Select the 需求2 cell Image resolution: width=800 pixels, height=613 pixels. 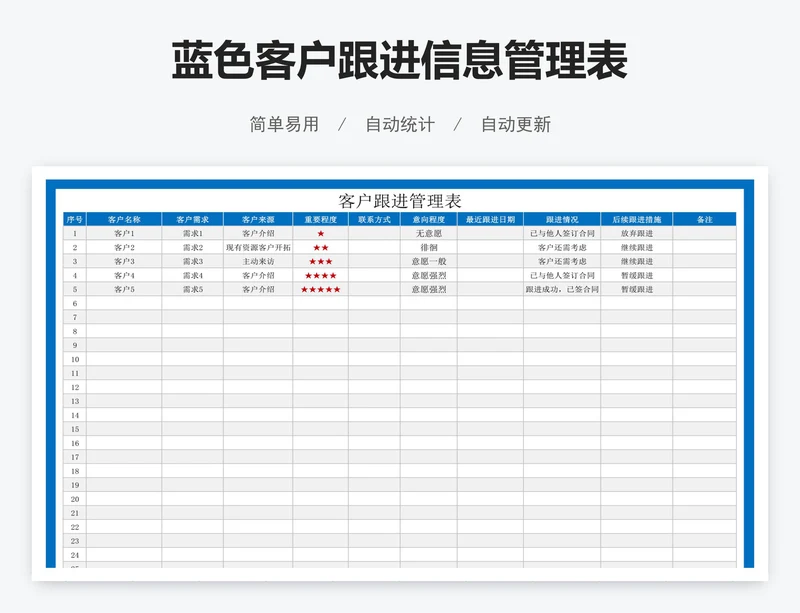point(192,248)
